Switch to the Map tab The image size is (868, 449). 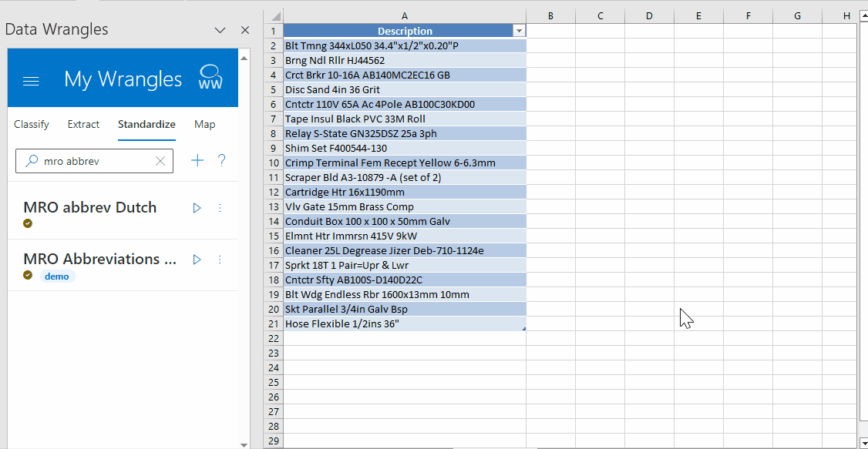(205, 125)
